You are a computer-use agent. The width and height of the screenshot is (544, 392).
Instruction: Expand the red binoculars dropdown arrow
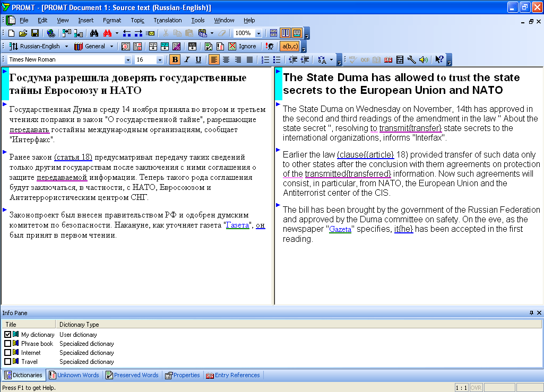[x=117, y=33]
